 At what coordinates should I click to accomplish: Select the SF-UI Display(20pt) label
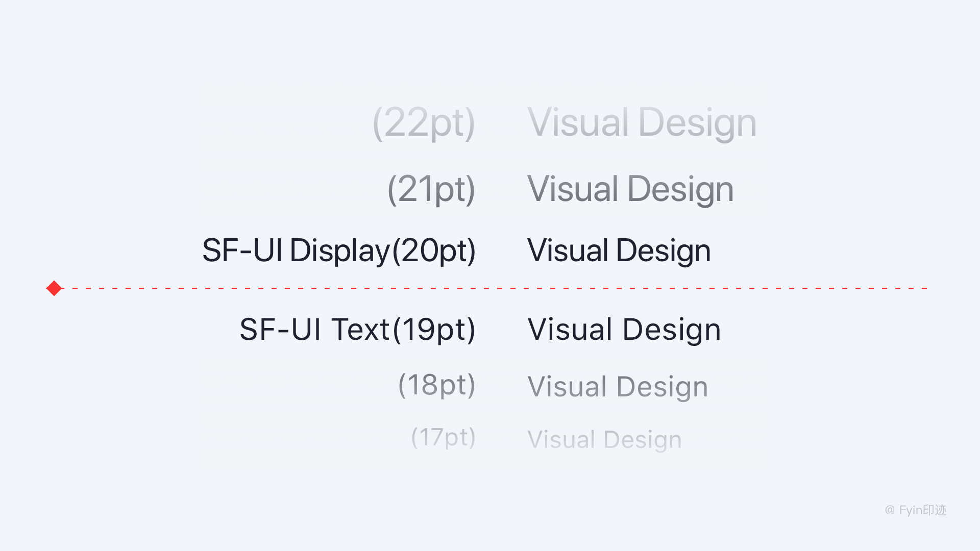click(339, 251)
